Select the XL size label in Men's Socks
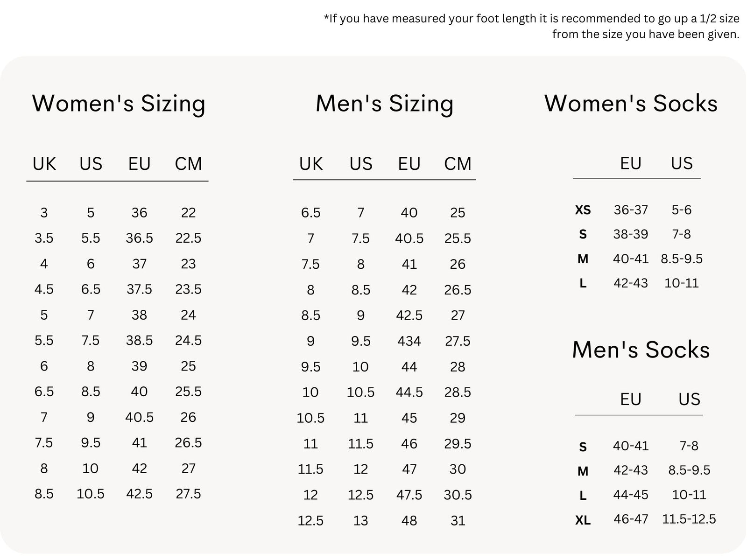This screenshot has width=747, height=560. 583,520
